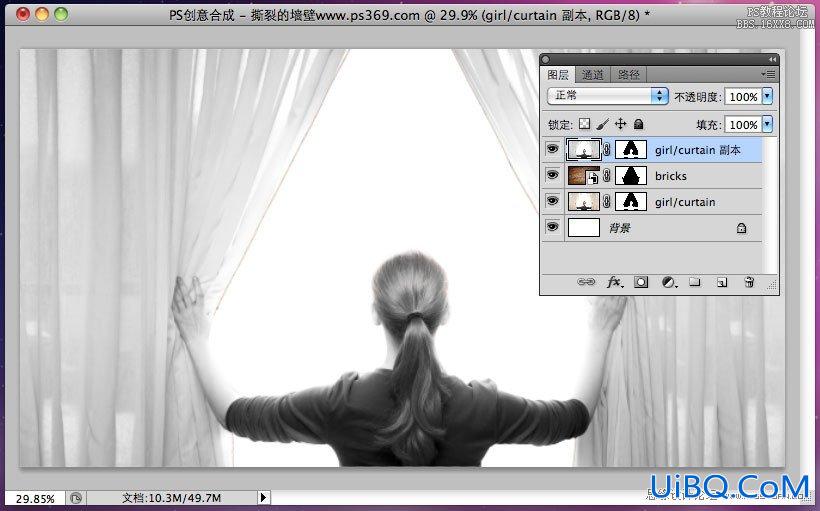Create a new group folder icon
The image size is (820, 511).
[x=694, y=282]
